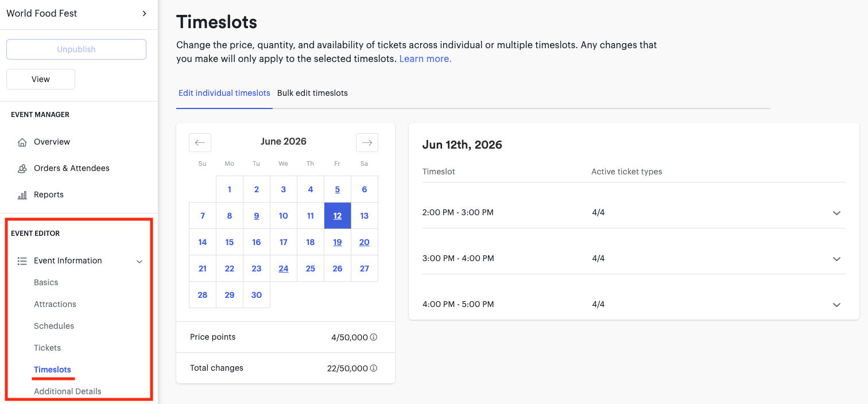Click the Overview home icon
The height and width of the screenshot is (404, 868).
[x=22, y=142]
